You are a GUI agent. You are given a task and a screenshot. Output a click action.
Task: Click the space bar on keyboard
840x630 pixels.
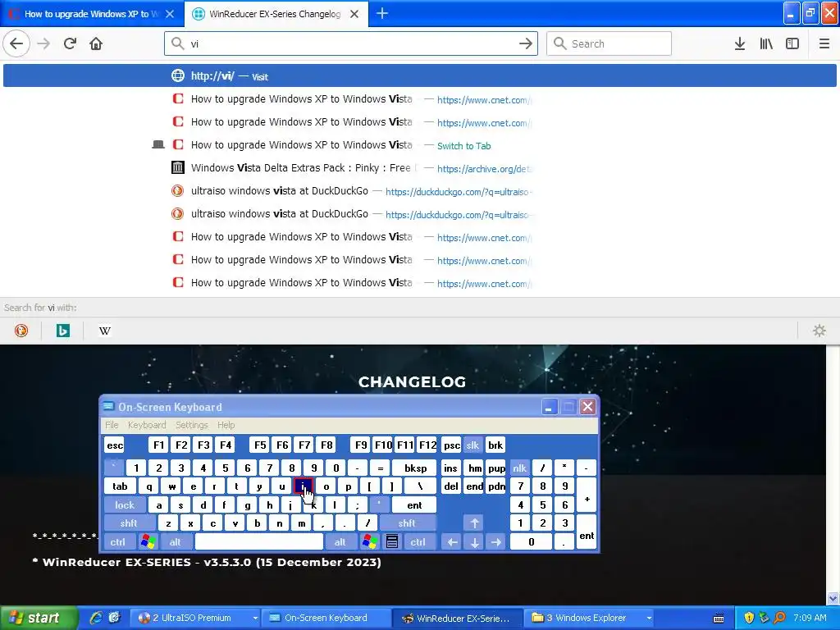259,542
